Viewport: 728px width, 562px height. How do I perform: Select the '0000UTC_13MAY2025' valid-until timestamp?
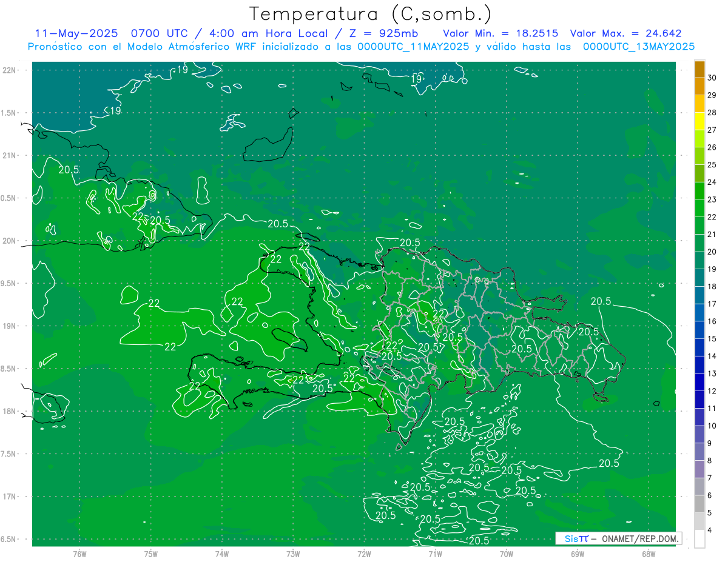[x=638, y=47]
